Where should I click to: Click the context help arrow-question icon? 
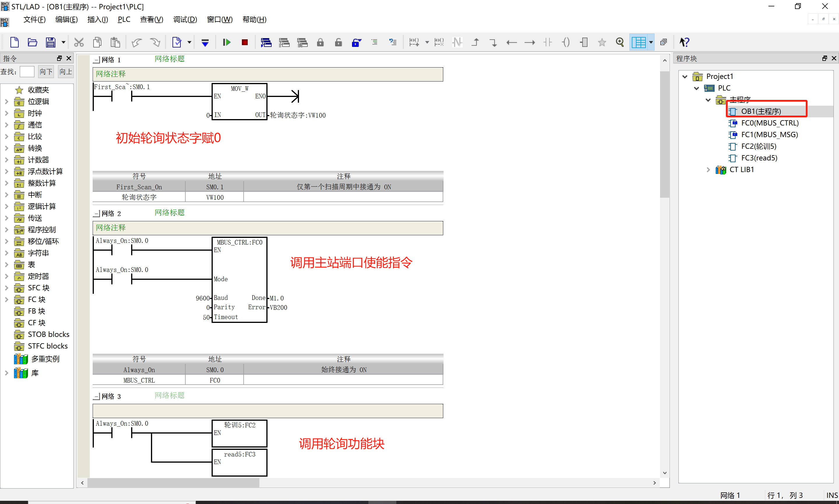(x=684, y=43)
